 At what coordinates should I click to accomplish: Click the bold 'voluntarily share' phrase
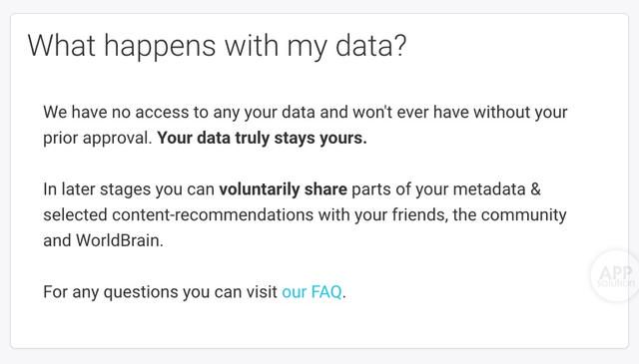pyautogui.click(x=283, y=189)
